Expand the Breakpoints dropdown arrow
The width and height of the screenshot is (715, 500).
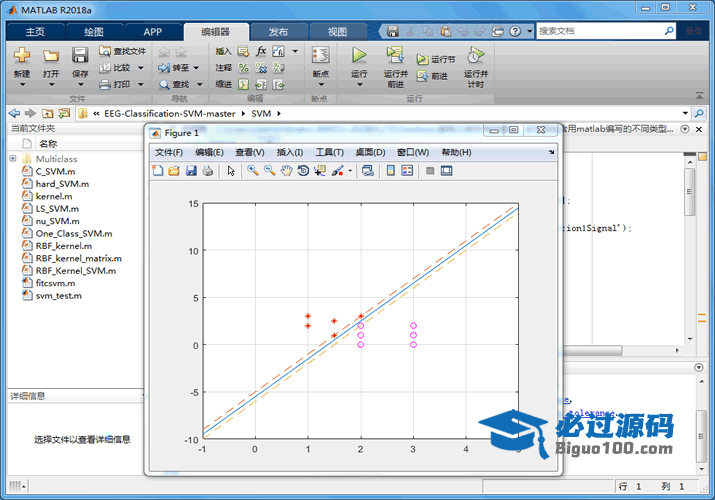point(321,84)
